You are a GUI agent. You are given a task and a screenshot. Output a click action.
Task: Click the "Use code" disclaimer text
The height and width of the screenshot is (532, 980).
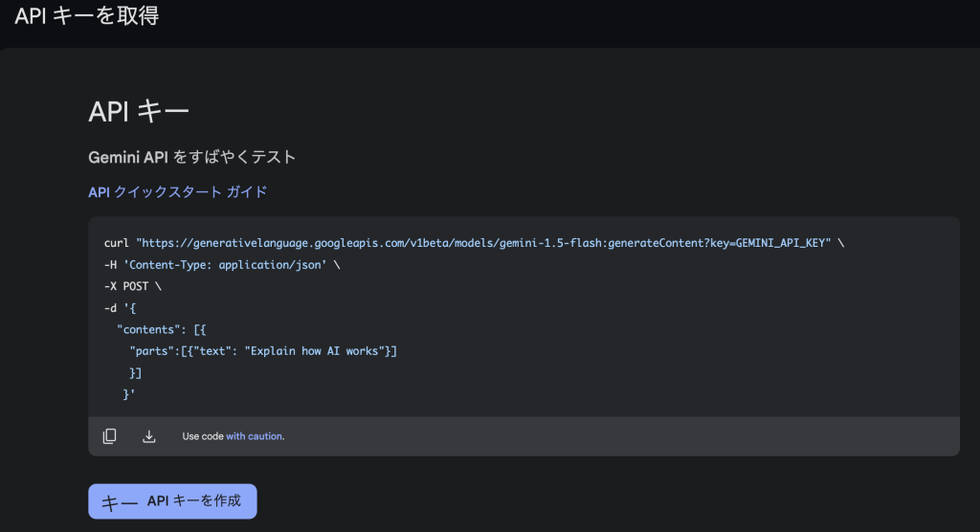pos(202,437)
